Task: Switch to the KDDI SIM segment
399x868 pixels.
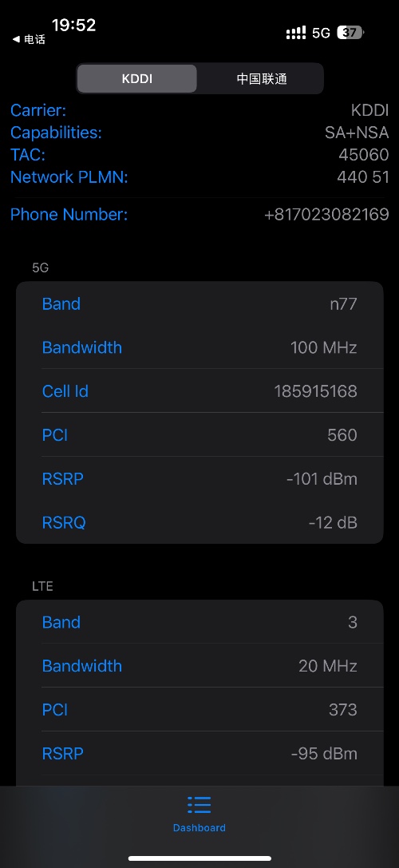Action: (x=136, y=78)
